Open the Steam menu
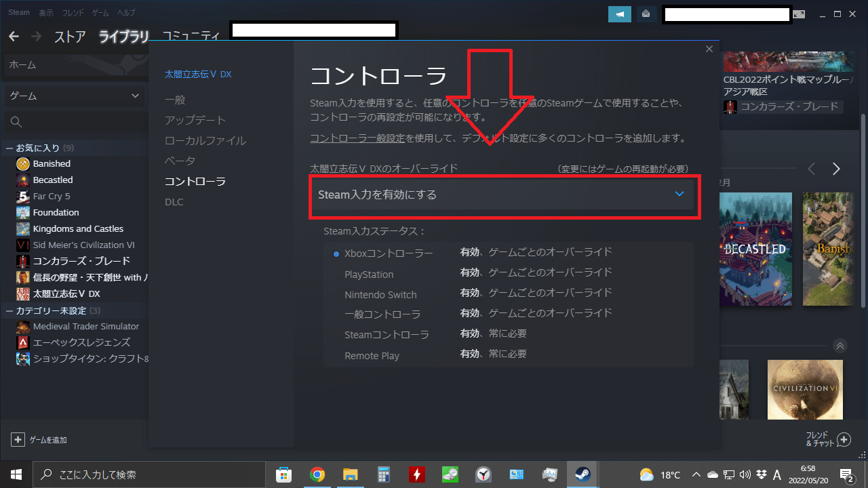Viewport: 868px width, 488px height. click(19, 13)
